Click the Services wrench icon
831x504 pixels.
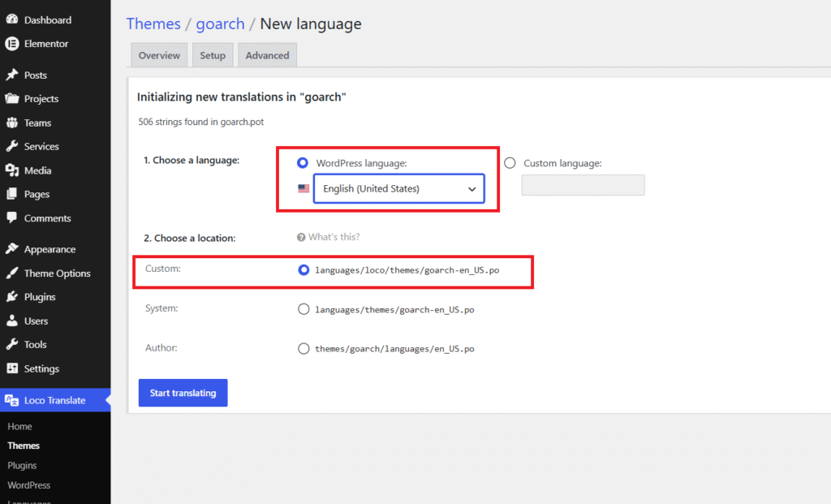tap(11, 146)
